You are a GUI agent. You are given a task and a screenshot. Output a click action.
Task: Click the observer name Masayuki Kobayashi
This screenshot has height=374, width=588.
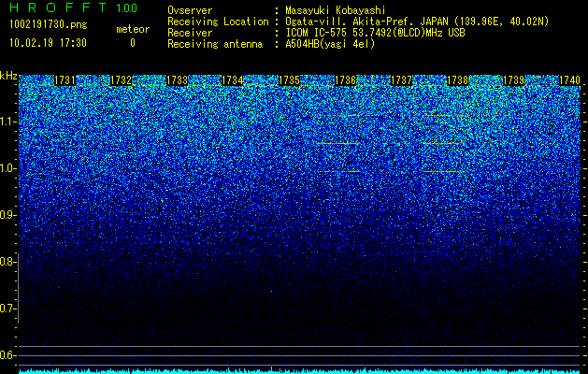[x=336, y=10]
